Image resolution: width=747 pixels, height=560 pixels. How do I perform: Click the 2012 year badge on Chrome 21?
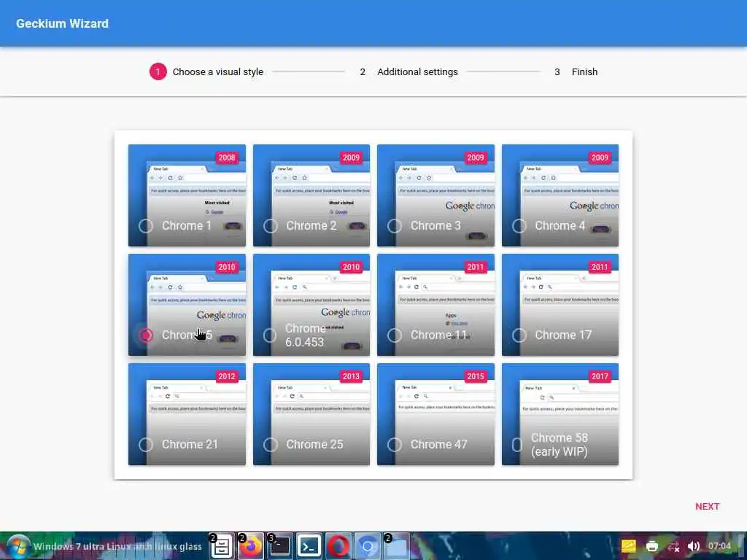[227, 377]
